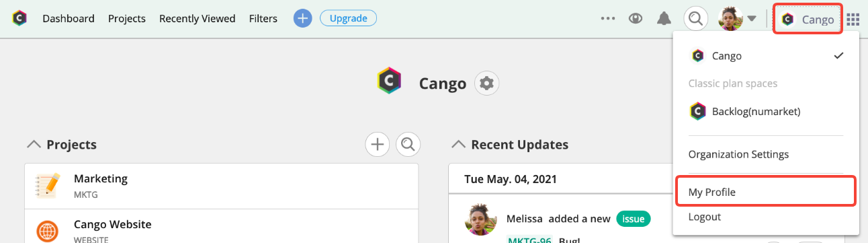Image resolution: width=868 pixels, height=243 pixels.
Task: Expand the user avatar dropdown arrow
Action: (752, 19)
